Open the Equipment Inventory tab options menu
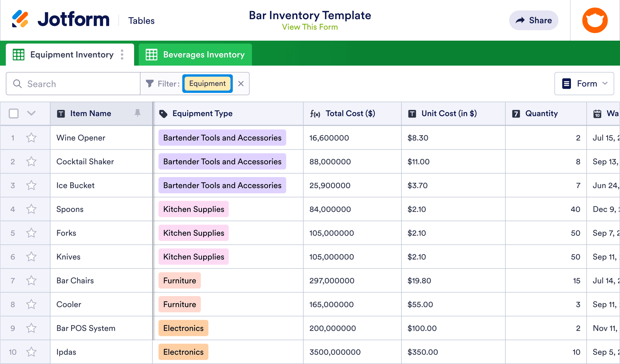This screenshot has width=620, height=364. [x=122, y=55]
